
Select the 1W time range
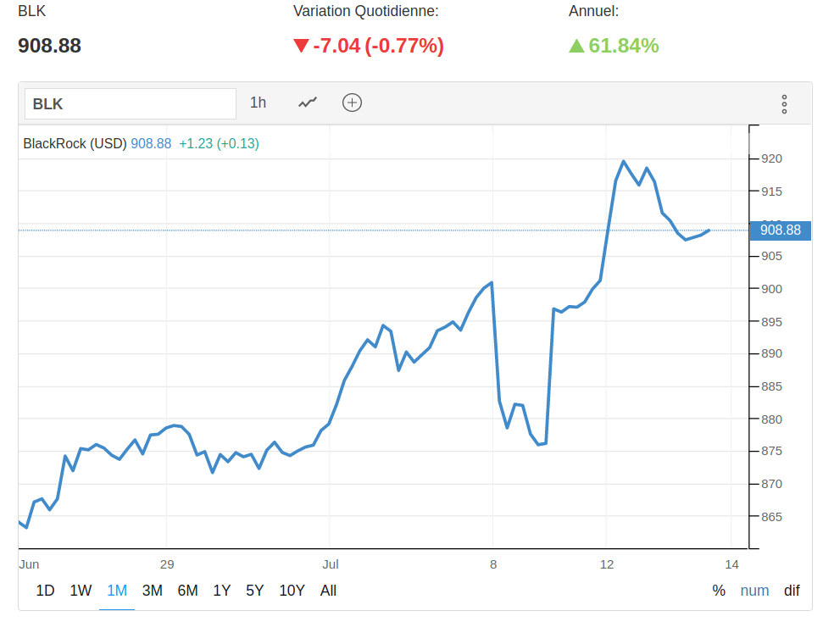(x=81, y=591)
